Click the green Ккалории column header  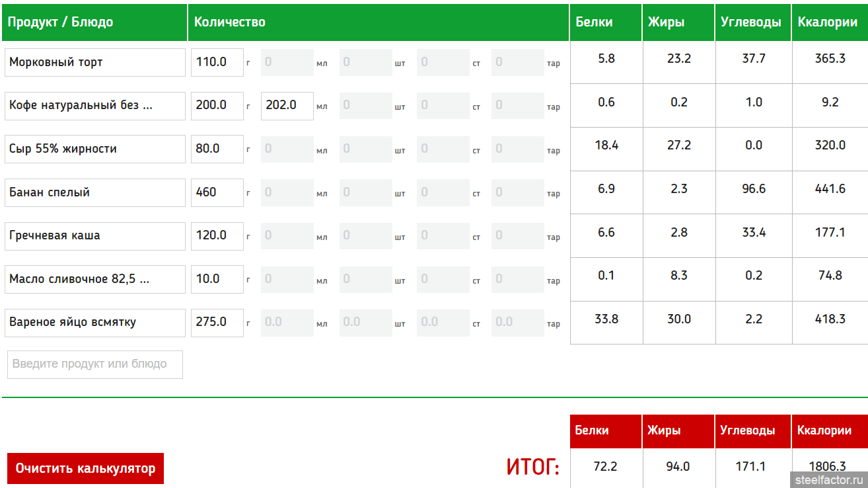click(x=830, y=22)
